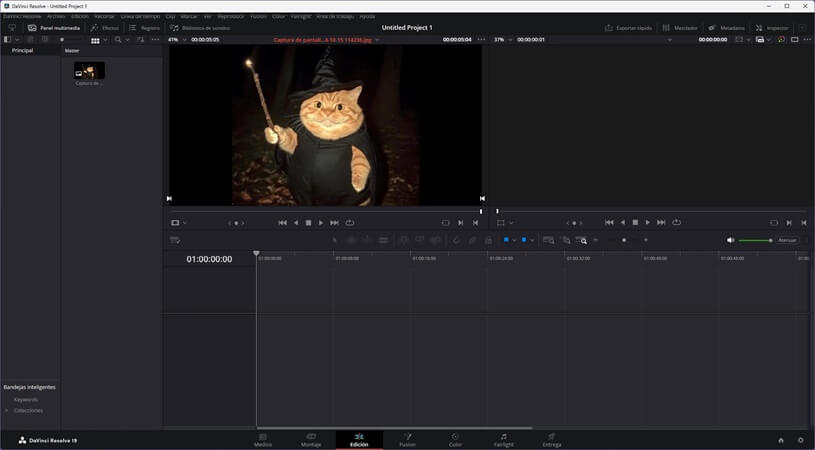Mark Out point in timeline viewer
The image size is (815, 450).
coord(804,222)
